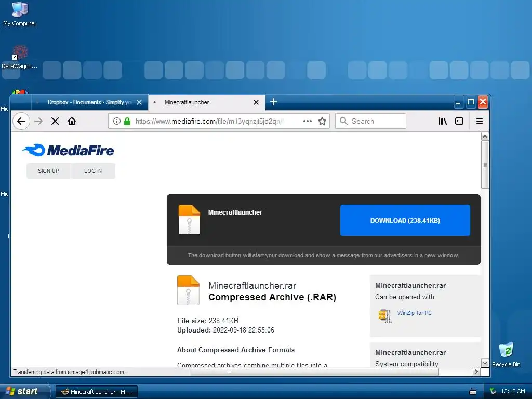Click the advertiser notice text under the download button
This screenshot has width=532, height=399.
323,255
